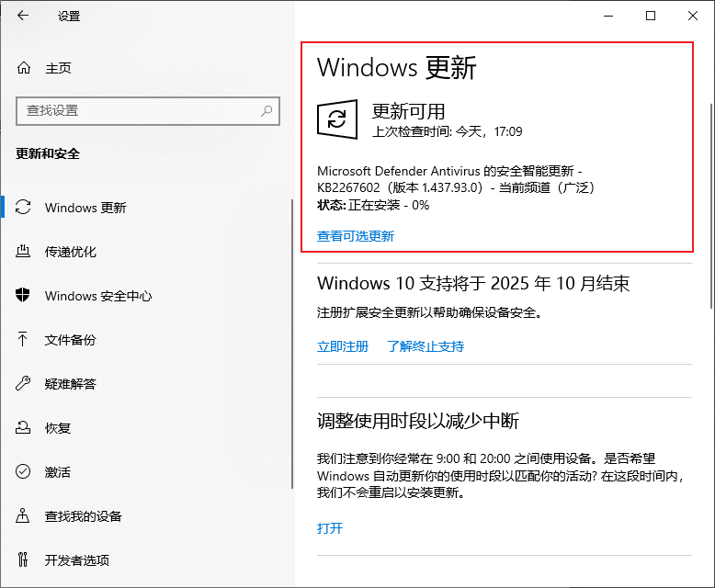Viewport: 715px width, 588px height.
Task: Open 恢复 in the sidebar
Action: click(x=58, y=428)
